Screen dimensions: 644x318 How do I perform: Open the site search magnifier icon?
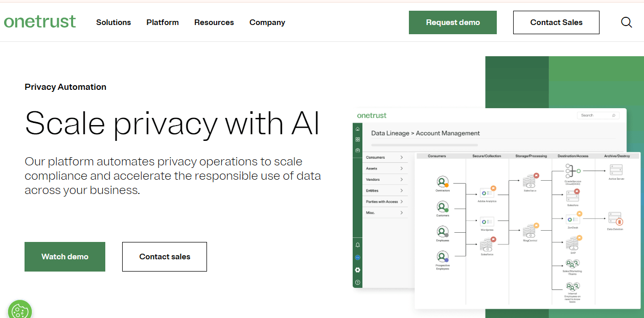click(x=627, y=22)
